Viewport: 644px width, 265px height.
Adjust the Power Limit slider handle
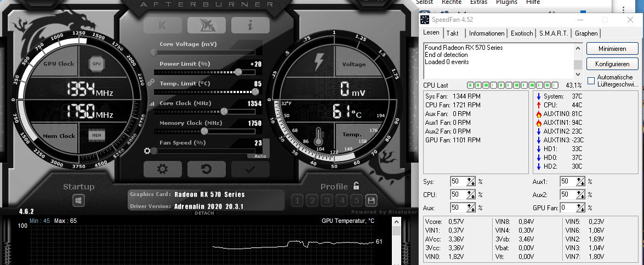(238, 72)
